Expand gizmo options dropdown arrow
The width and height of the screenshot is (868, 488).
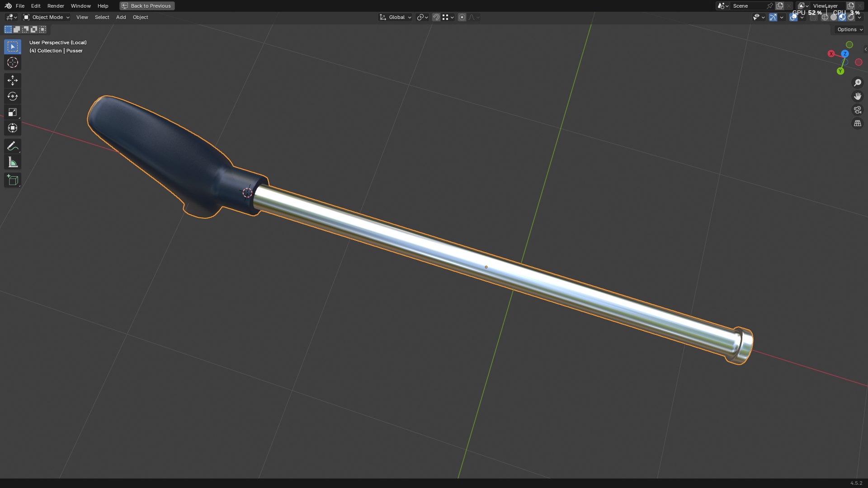[782, 17]
